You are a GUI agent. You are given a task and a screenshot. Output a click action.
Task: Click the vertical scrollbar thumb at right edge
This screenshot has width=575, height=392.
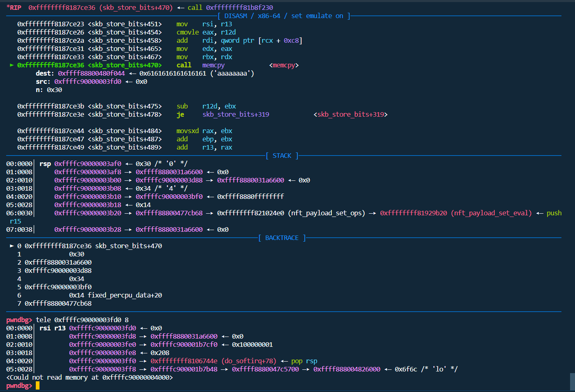pyautogui.click(x=572, y=382)
